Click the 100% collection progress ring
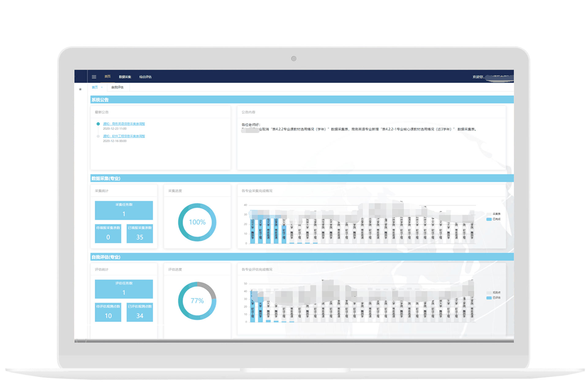Screen dimensions: 588x392 pos(197,222)
